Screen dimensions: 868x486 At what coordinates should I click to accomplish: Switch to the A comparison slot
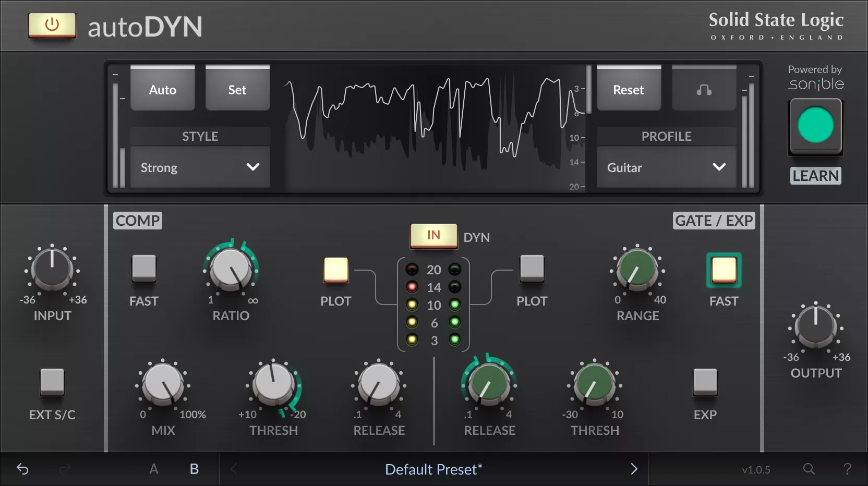click(x=153, y=469)
